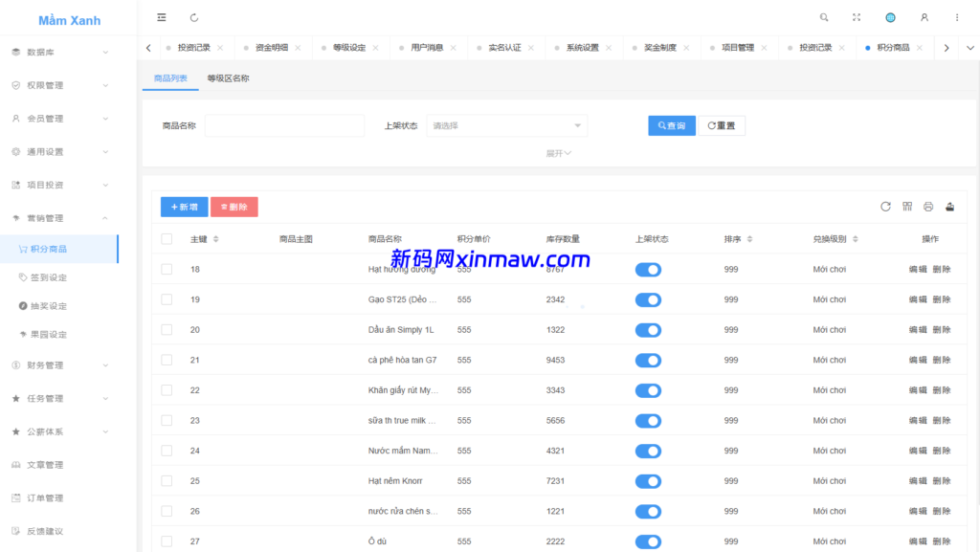This screenshot has height=552, width=980.
Task: Toggle fullscreen icon in top bar
Action: click(857, 17)
